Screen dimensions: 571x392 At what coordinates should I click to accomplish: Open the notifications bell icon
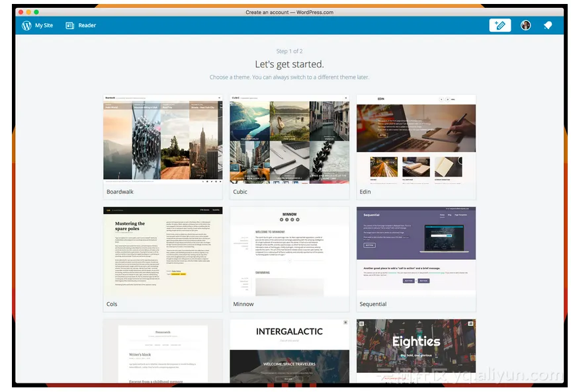click(x=547, y=25)
